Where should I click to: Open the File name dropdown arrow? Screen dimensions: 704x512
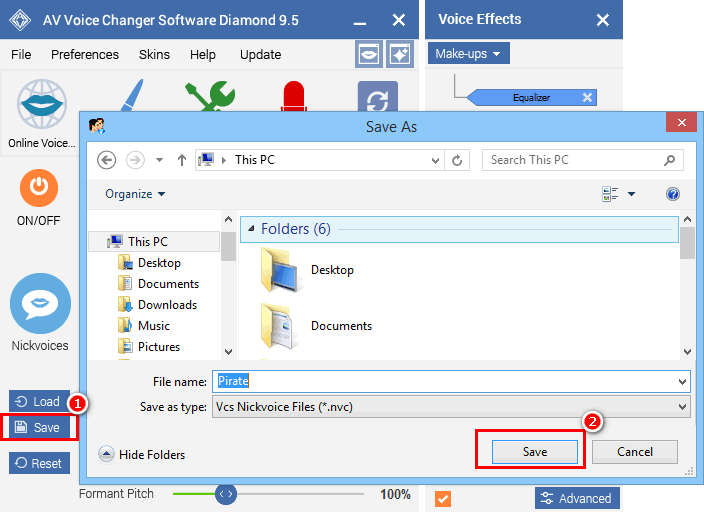(682, 382)
